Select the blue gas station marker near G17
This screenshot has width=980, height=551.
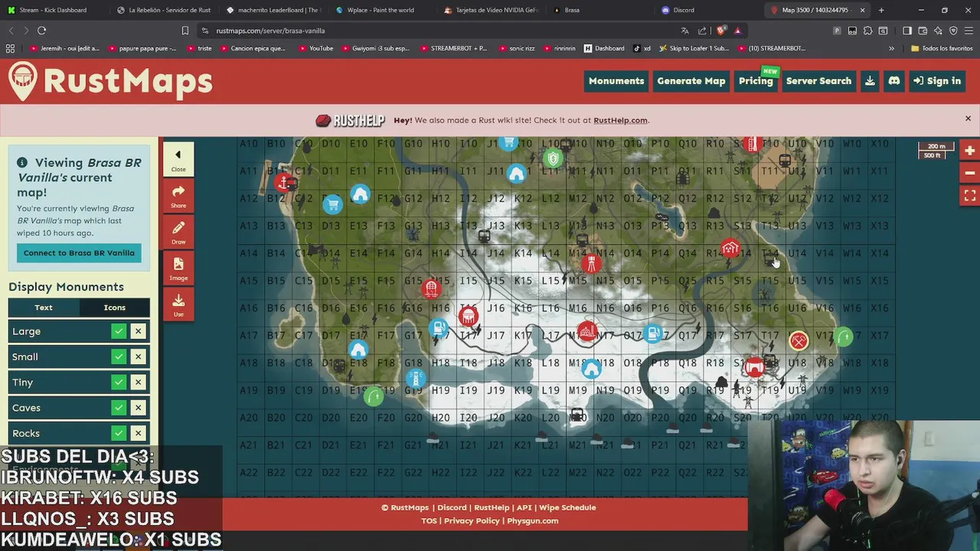pos(439,329)
